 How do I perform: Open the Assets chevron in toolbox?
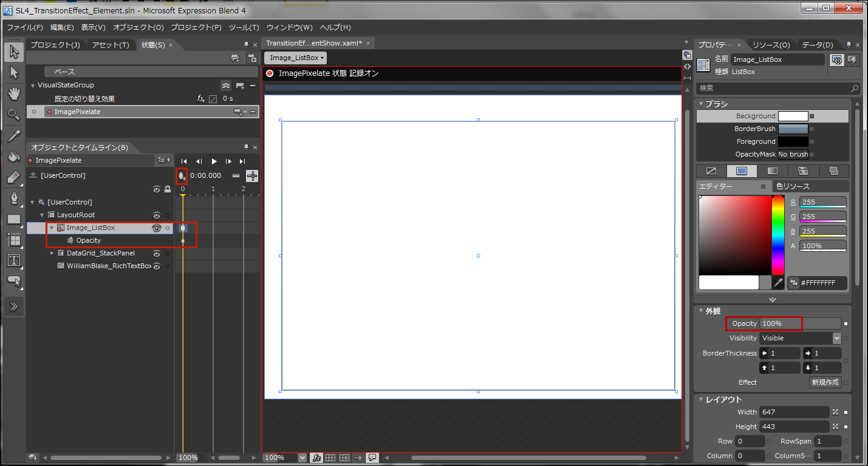[14, 306]
